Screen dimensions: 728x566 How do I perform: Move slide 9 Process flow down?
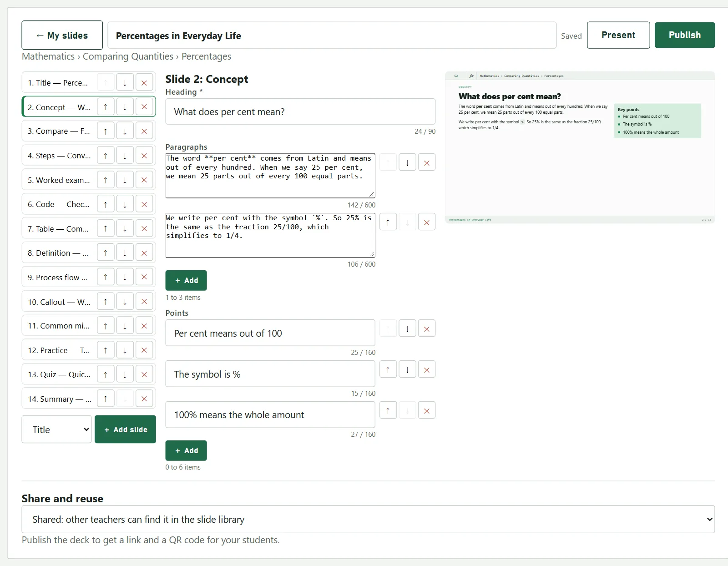(125, 278)
